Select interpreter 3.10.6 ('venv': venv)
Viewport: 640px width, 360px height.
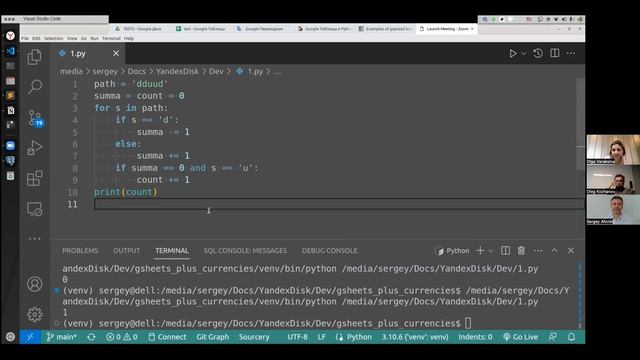415,337
